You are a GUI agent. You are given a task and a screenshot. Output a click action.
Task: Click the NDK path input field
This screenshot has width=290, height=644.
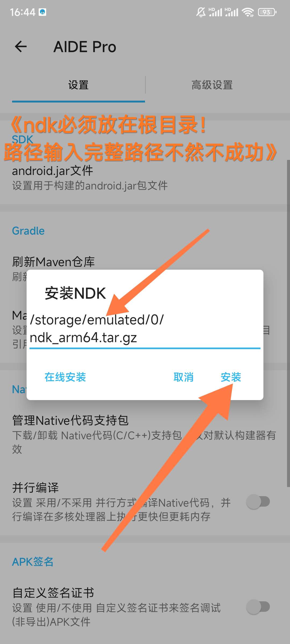[x=145, y=329]
